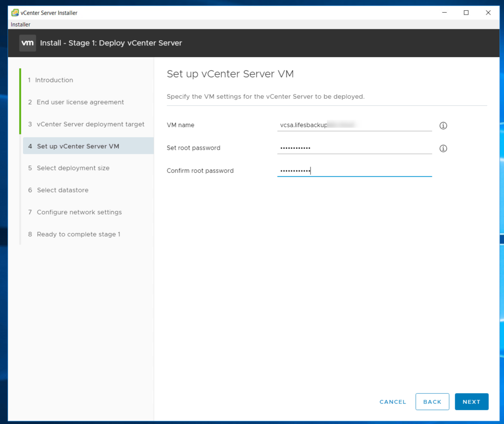Focus the VM name text field
This screenshot has width=504, height=424.
pos(354,125)
